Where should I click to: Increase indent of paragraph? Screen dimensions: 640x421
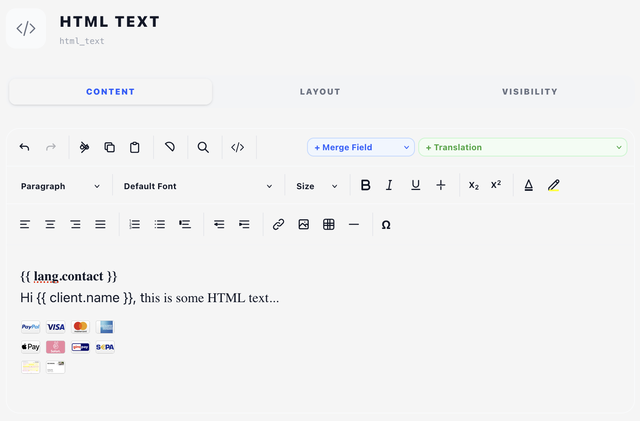coord(244,224)
